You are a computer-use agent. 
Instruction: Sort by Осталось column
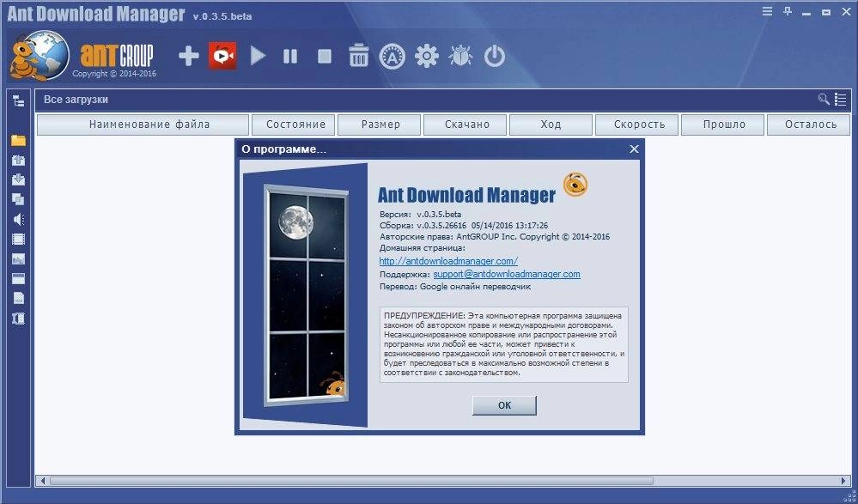click(809, 124)
